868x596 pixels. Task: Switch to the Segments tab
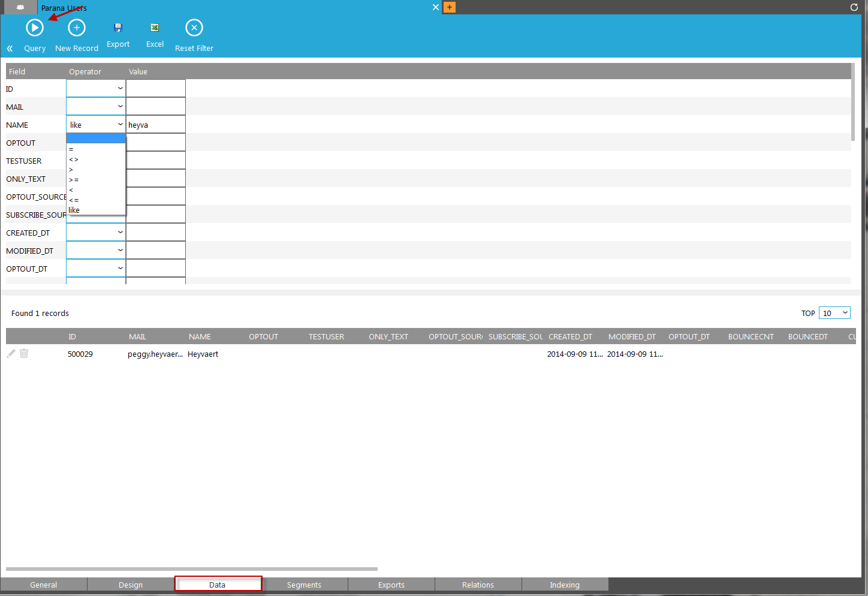(x=304, y=585)
